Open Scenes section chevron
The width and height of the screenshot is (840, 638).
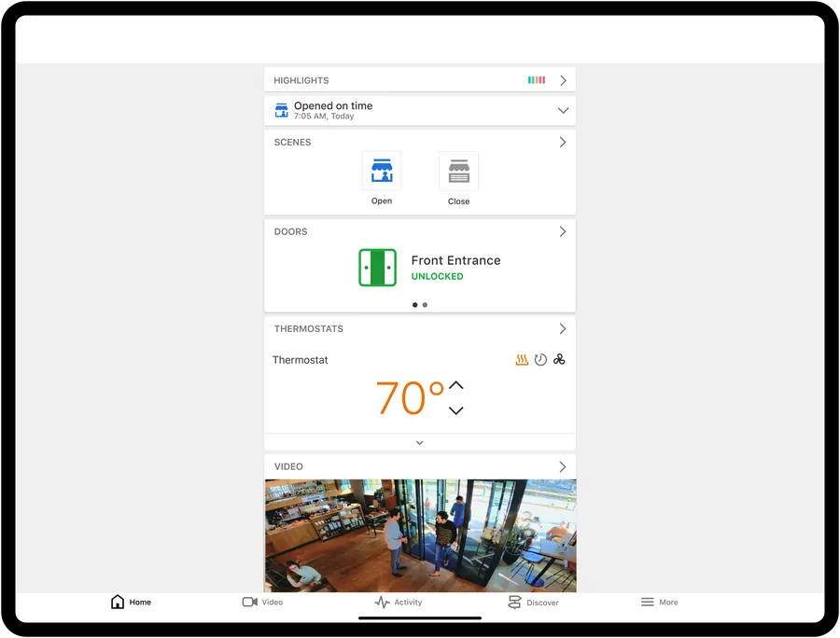(563, 142)
